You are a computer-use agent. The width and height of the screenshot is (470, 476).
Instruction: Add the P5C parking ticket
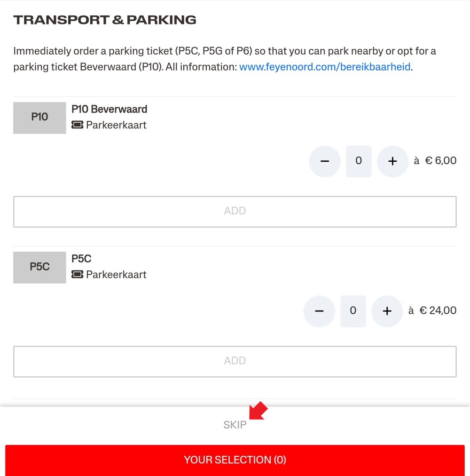[x=235, y=362]
